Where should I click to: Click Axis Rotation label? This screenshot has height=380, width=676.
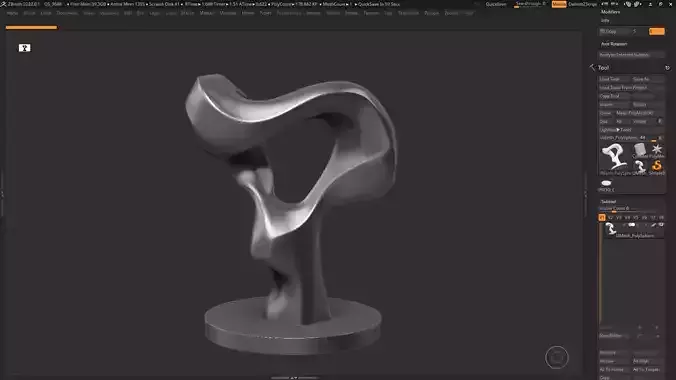coord(614,44)
